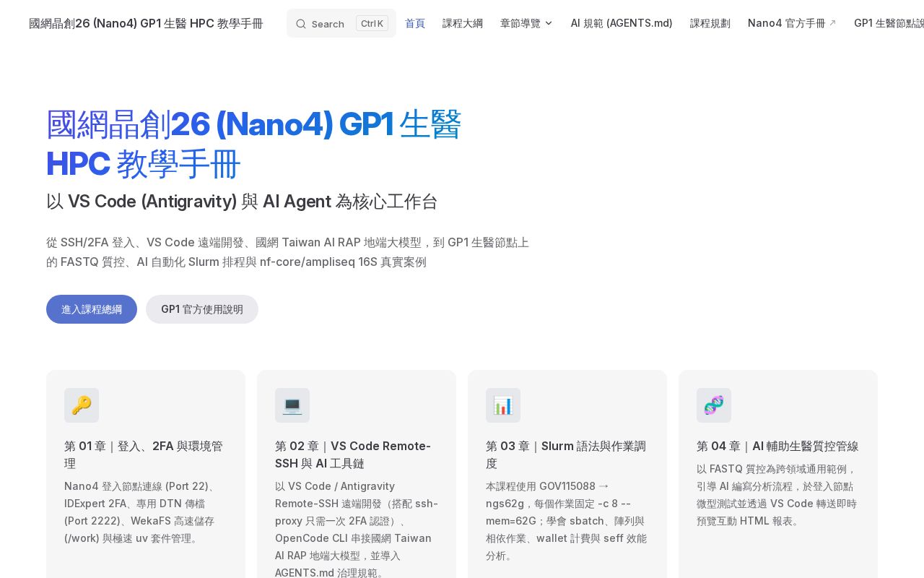The height and width of the screenshot is (578, 924).
Task: Go to the 首頁 nav item
Action: pyautogui.click(x=415, y=23)
